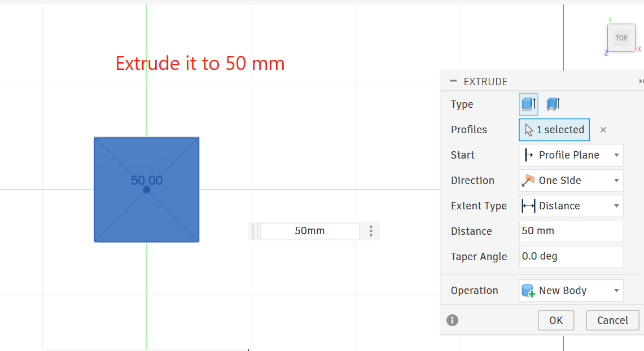Open the Direction 'One Side' dropdown
The width and height of the screenshot is (644, 351).
click(x=571, y=181)
